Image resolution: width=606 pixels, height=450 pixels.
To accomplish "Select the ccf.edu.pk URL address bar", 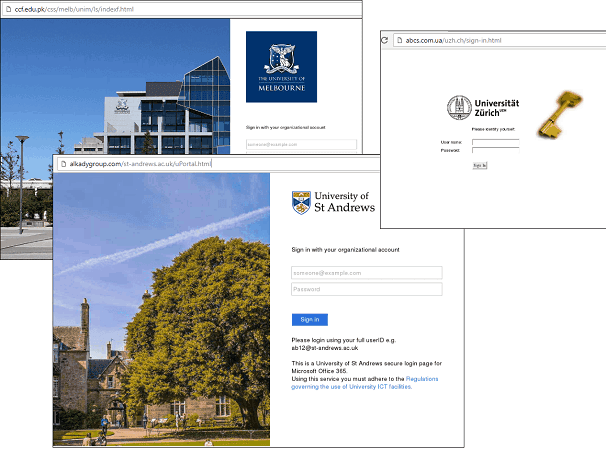I will tap(180, 9).
